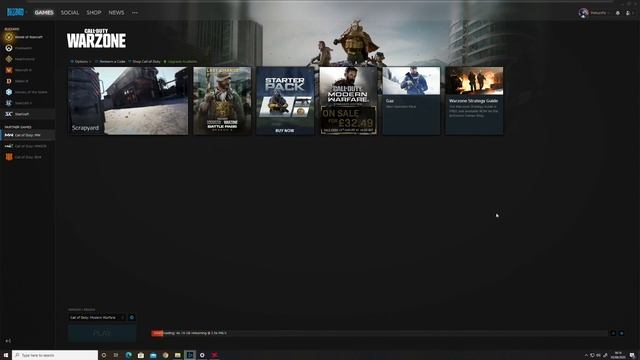This screenshot has height=360, width=640.
Task: Open the Gaz operator pack card
Action: pyautogui.click(x=411, y=101)
